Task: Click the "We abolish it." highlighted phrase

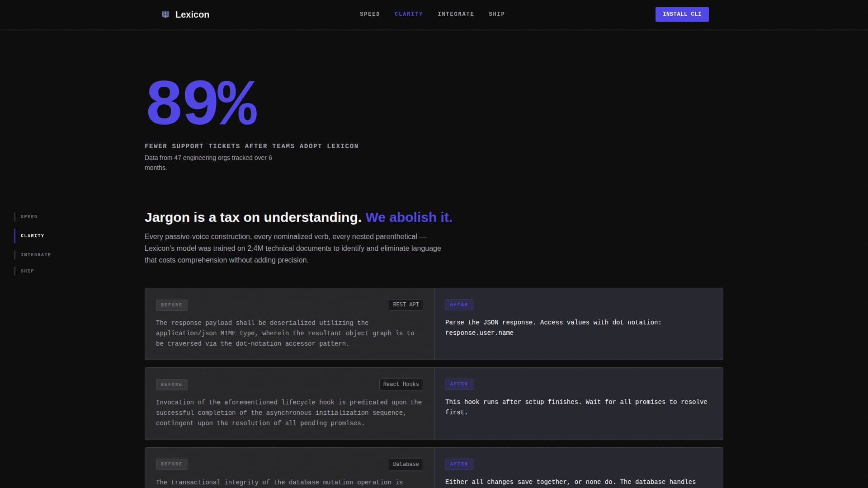Action: 409,217
